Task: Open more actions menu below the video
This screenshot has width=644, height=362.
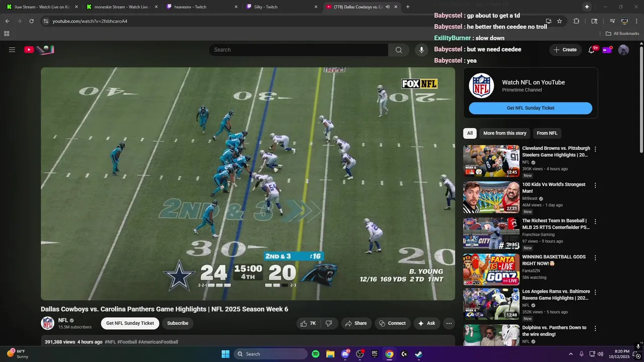Action: 449,323
